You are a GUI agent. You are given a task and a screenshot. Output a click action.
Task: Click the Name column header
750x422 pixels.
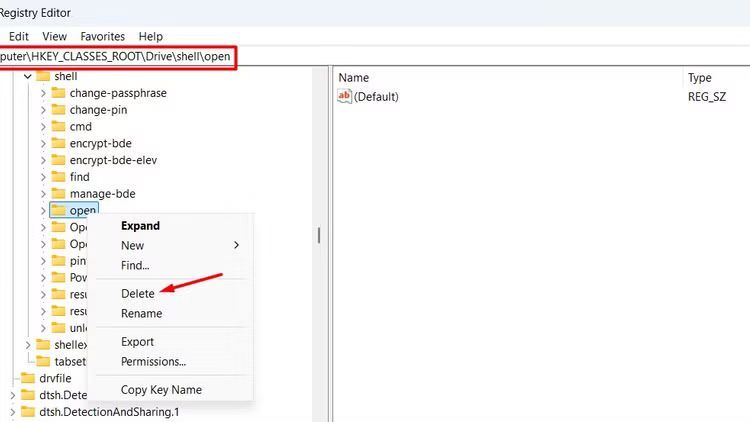coord(354,77)
